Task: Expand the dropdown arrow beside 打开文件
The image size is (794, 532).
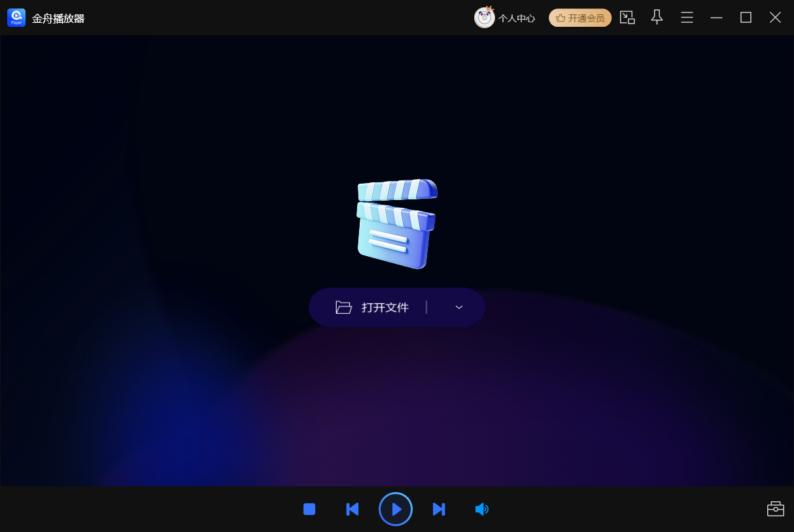Action: 459,307
